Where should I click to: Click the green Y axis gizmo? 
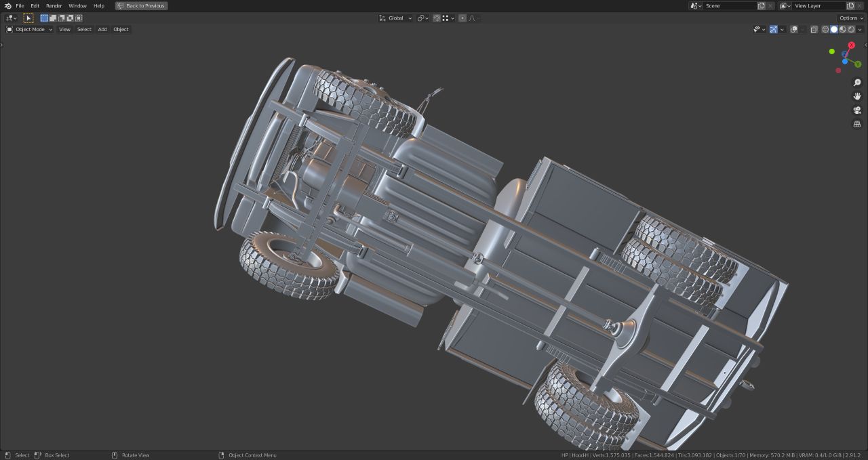coord(858,64)
